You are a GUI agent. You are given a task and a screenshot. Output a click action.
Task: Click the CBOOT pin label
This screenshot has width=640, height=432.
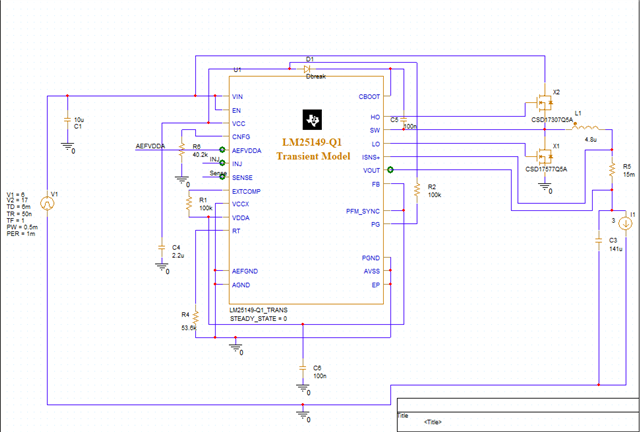pyautogui.click(x=369, y=97)
